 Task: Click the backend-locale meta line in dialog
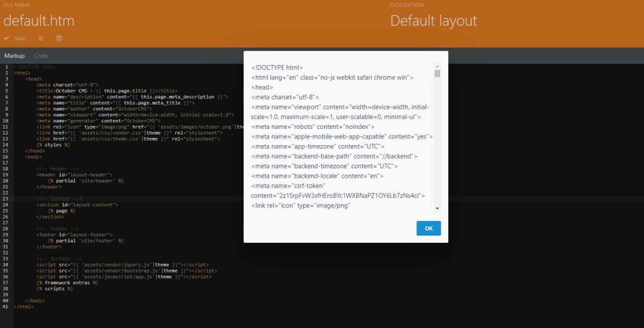coord(317,176)
